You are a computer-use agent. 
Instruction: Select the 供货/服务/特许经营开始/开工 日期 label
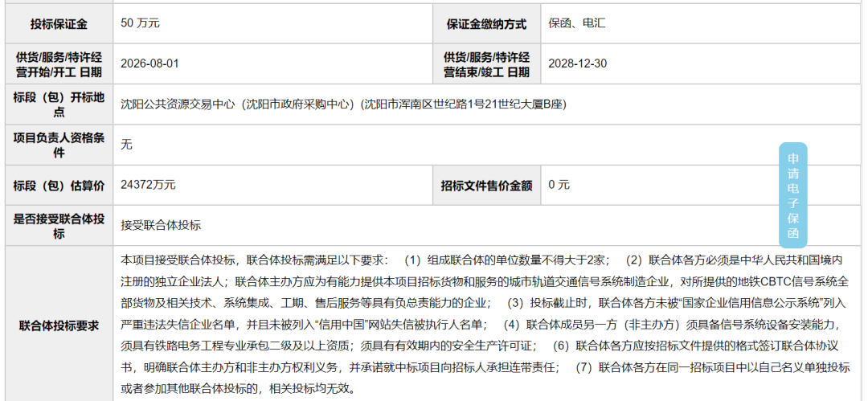[59, 64]
